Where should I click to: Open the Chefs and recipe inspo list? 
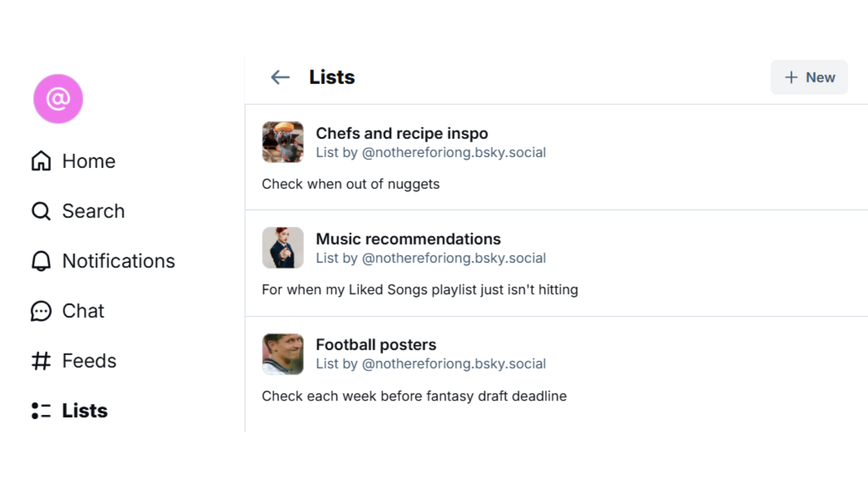(401, 133)
